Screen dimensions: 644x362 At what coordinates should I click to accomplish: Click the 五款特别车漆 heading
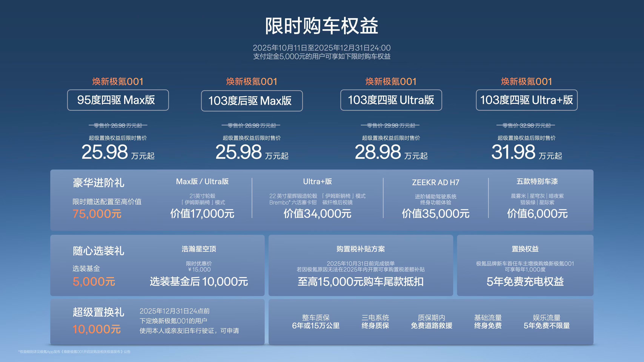point(537,181)
